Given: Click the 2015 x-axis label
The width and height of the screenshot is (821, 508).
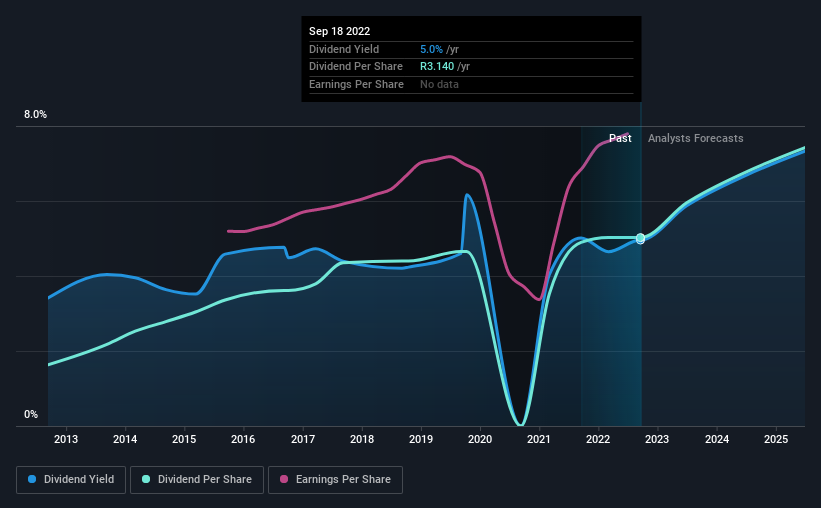Looking at the screenshot, I should click(x=184, y=439).
